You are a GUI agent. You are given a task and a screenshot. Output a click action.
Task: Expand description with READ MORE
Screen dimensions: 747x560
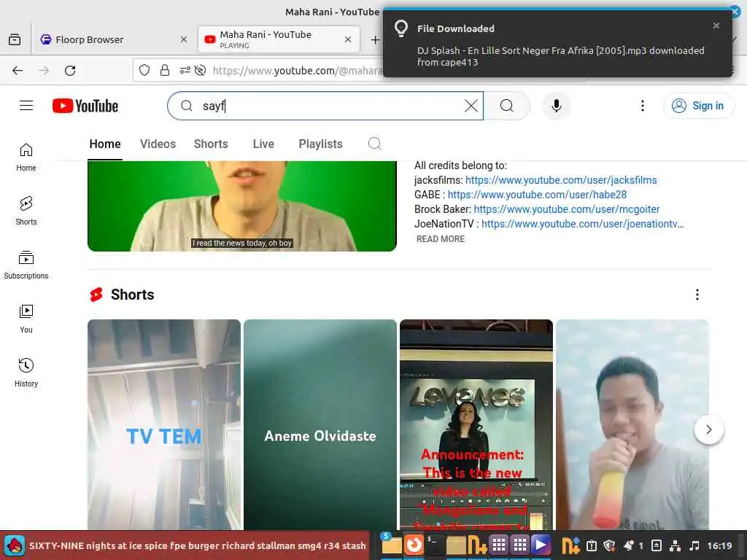(441, 239)
